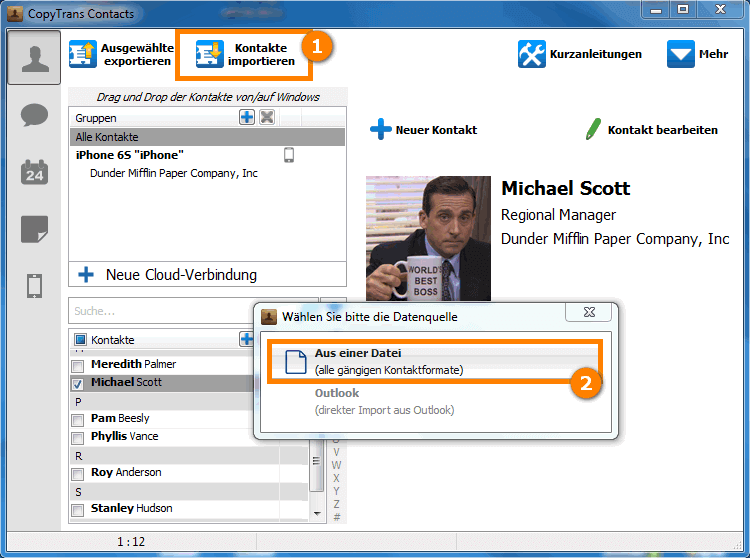Click the phone icon next to iPhone 6S
The image size is (750, 558).
289,155
